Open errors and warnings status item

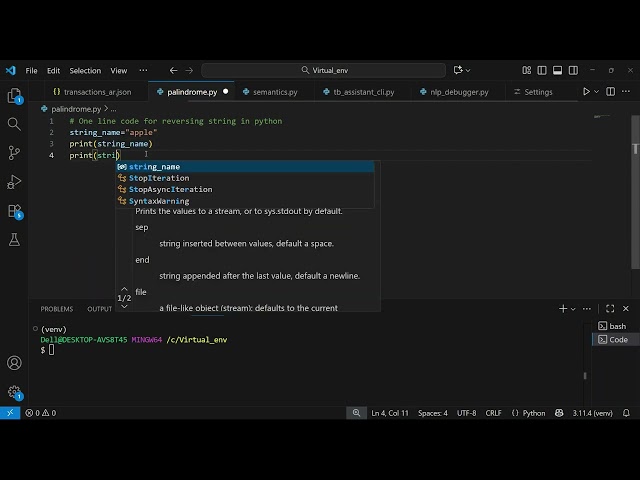point(40,413)
